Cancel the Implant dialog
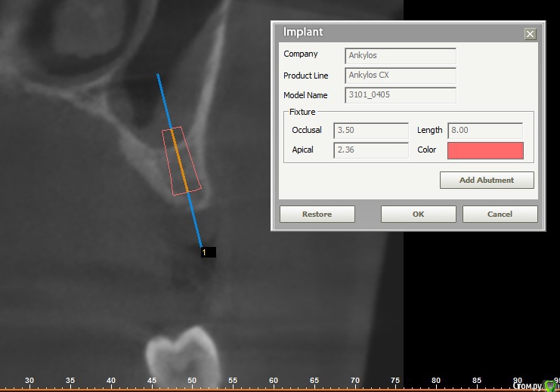Screen dimensions: 560x392 pyautogui.click(x=500, y=215)
